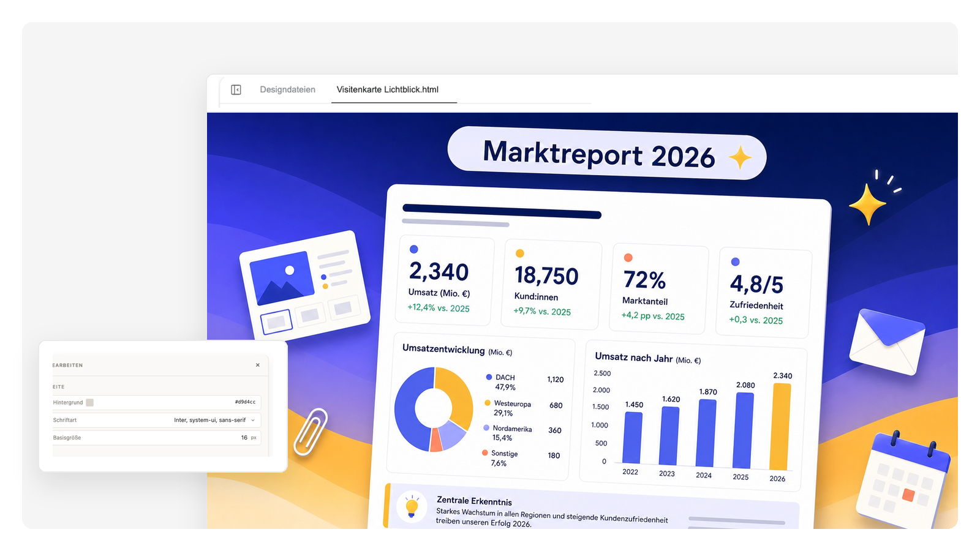This screenshot has height=551, width=980.
Task: Select the paperclip graphic
Action: click(311, 431)
